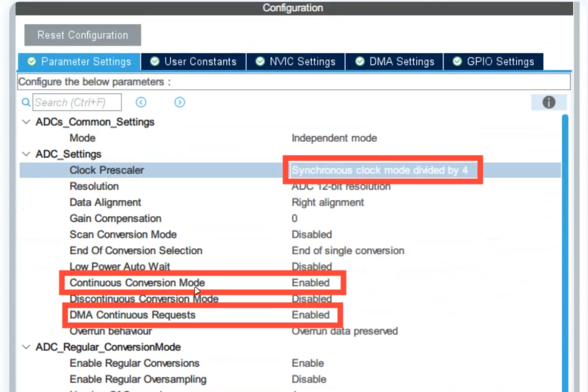Toggle Scan Conversion Mode Disabled value

point(312,234)
